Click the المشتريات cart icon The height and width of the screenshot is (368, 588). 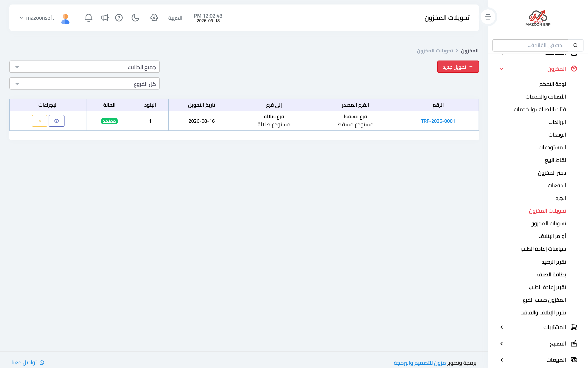point(574,327)
